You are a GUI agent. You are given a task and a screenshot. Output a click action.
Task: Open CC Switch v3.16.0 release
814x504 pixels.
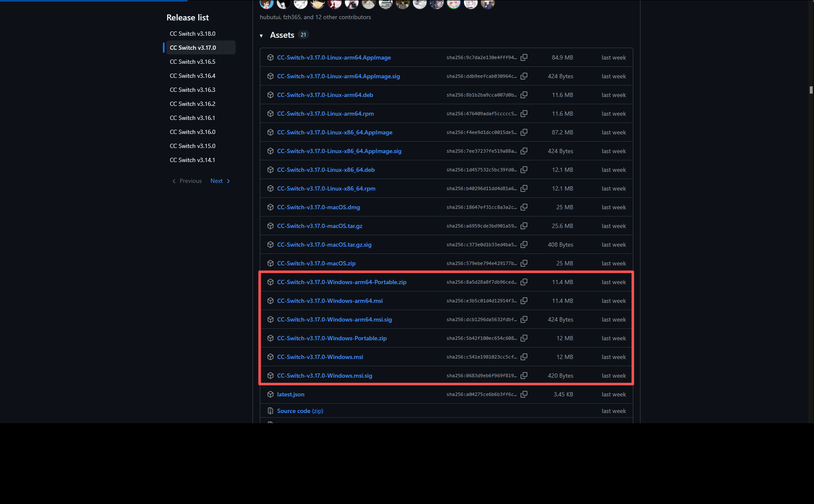point(193,132)
